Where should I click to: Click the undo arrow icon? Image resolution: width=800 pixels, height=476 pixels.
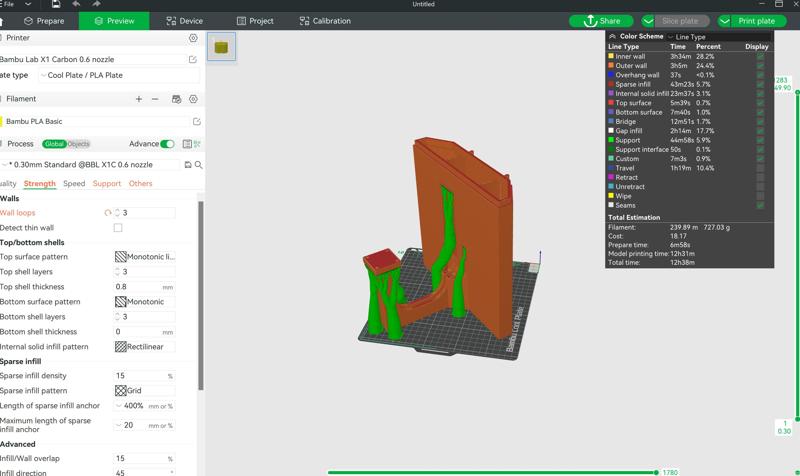(76, 5)
